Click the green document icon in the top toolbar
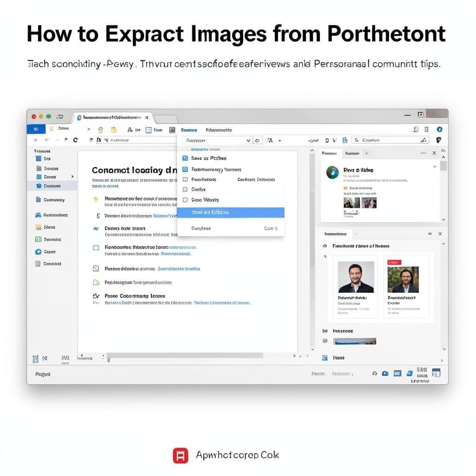This screenshot has width=476, height=476. 100,130
